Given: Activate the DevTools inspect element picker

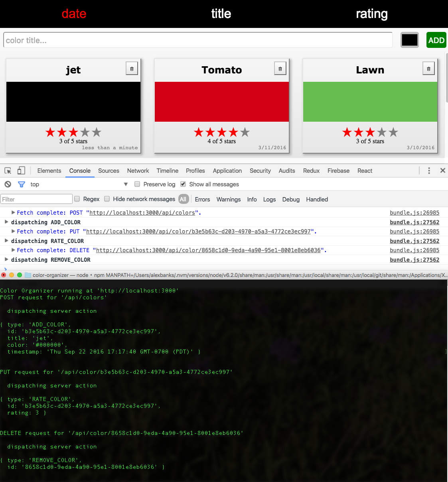Looking at the screenshot, I should click(8, 171).
